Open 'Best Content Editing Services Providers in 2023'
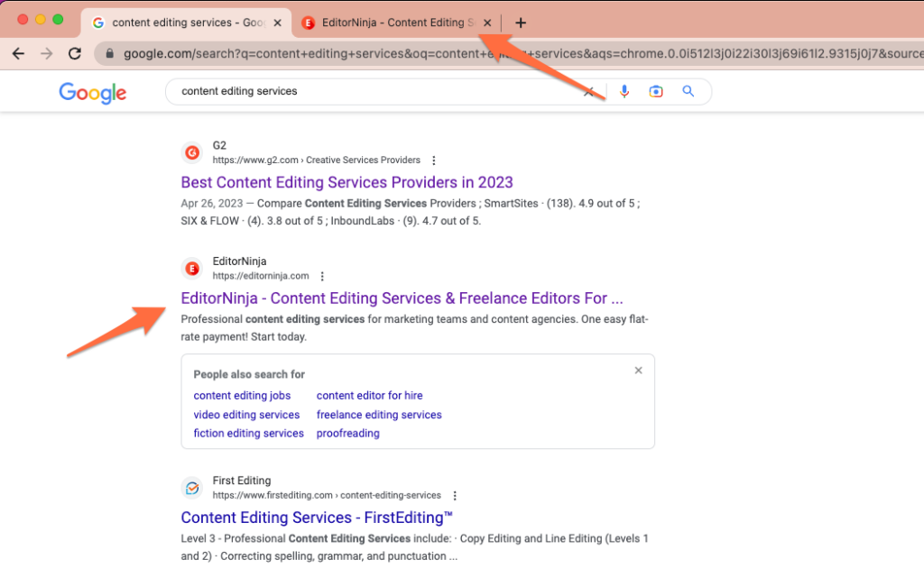 [347, 182]
